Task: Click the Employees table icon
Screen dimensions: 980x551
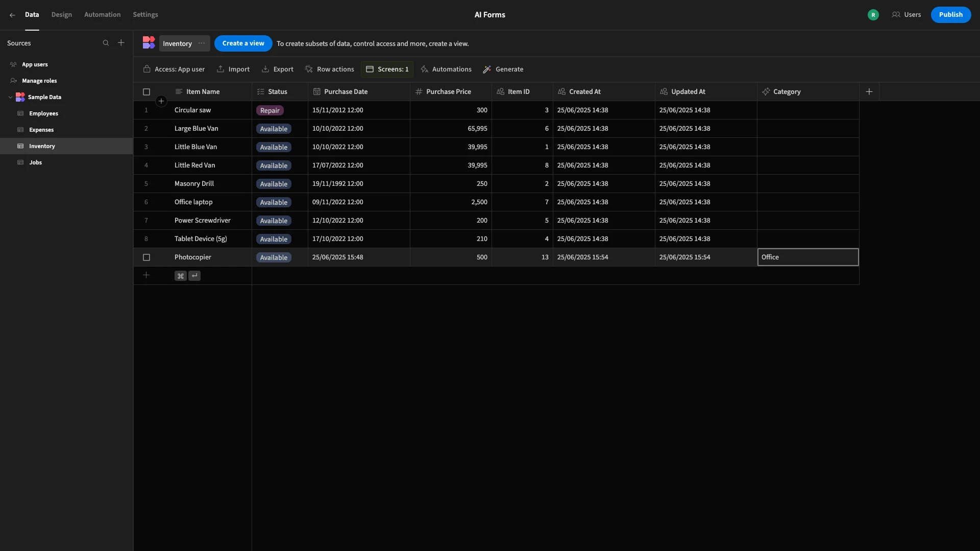Action: pyautogui.click(x=20, y=113)
